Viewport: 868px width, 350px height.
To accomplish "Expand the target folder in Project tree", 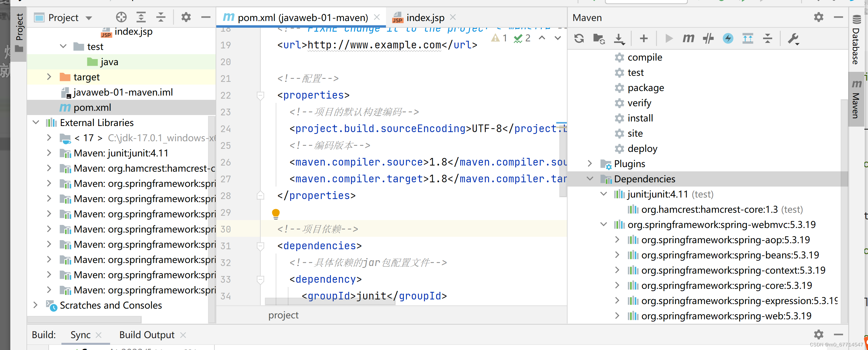I will pos(49,77).
